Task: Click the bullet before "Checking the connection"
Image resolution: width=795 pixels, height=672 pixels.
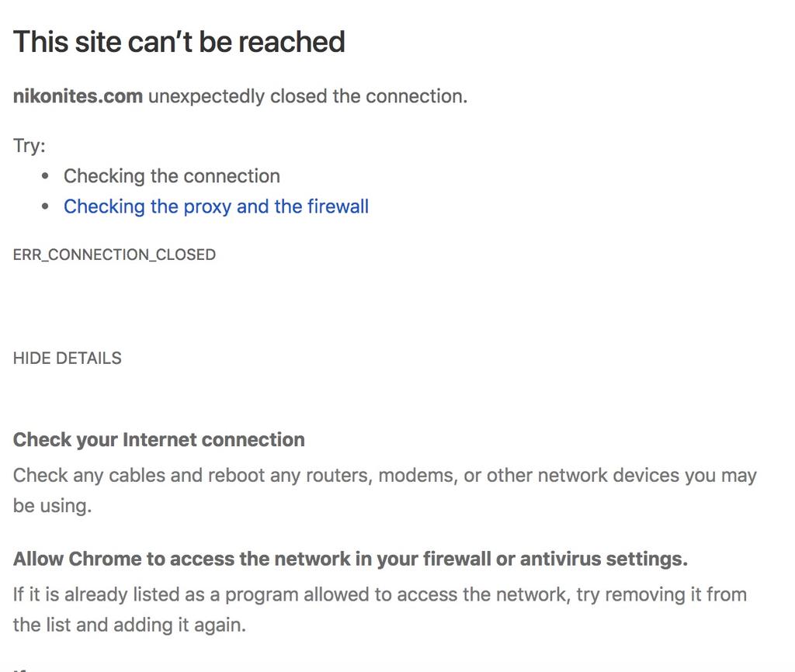Action: pos(46,176)
